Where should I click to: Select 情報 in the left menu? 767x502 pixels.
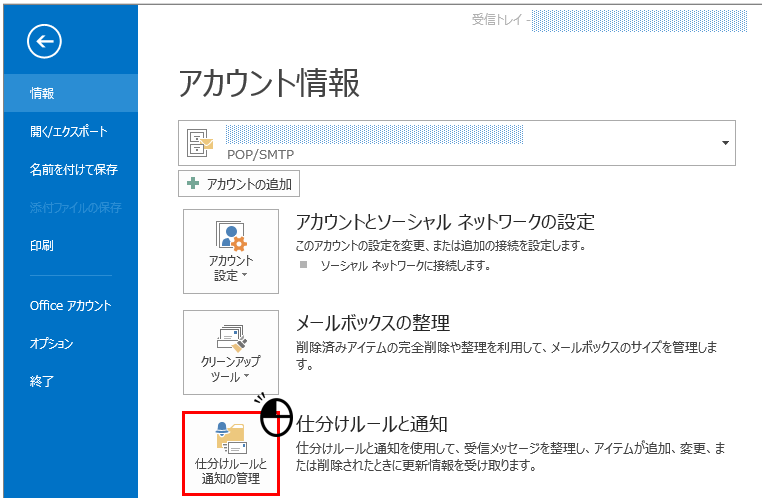[x=70, y=93]
